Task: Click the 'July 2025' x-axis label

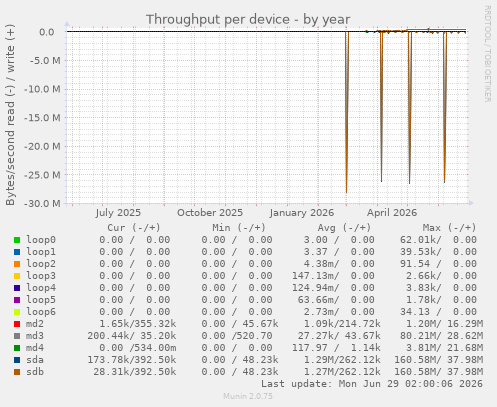Action: click(118, 213)
